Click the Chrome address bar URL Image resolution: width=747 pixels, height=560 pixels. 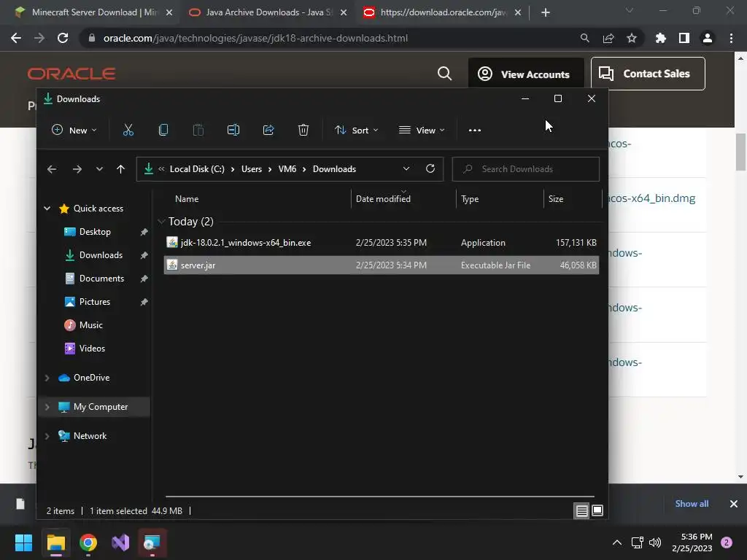click(x=255, y=38)
